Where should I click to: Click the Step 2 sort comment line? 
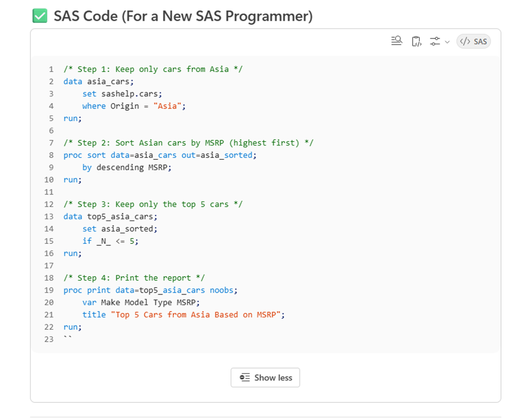[188, 143]
